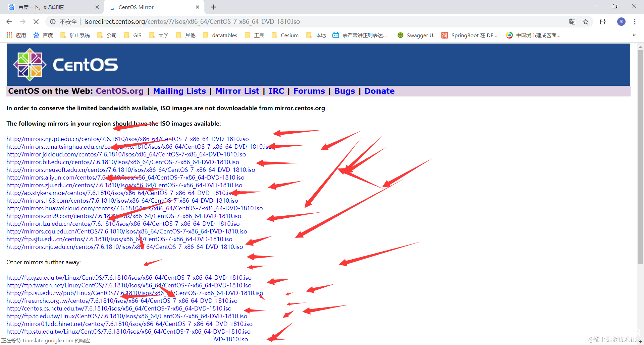Open the 其他 bookmark folder

pos(185,35)
